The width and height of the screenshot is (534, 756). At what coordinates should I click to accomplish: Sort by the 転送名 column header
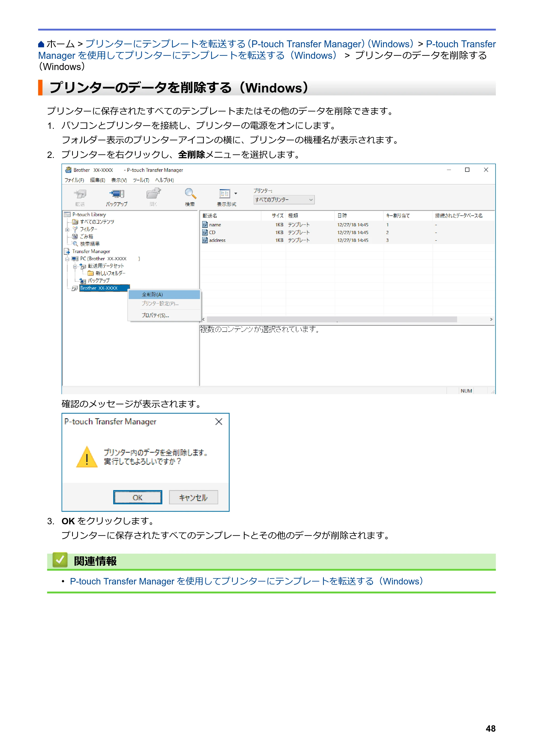231,216
